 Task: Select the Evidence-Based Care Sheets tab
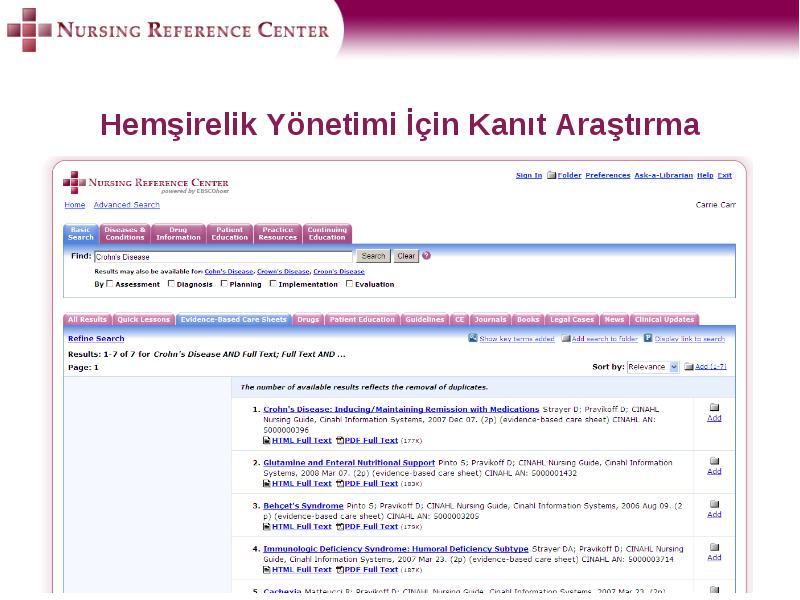[233, 319]
